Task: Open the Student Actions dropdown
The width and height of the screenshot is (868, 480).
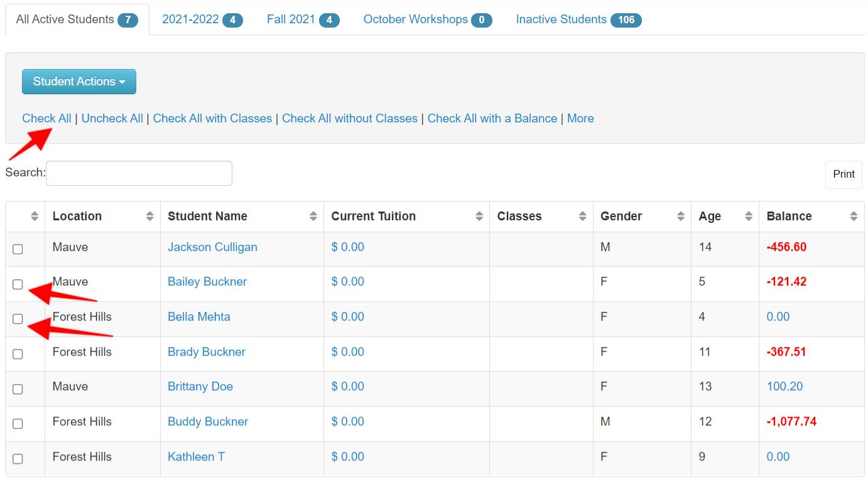Action: (79, 82)
